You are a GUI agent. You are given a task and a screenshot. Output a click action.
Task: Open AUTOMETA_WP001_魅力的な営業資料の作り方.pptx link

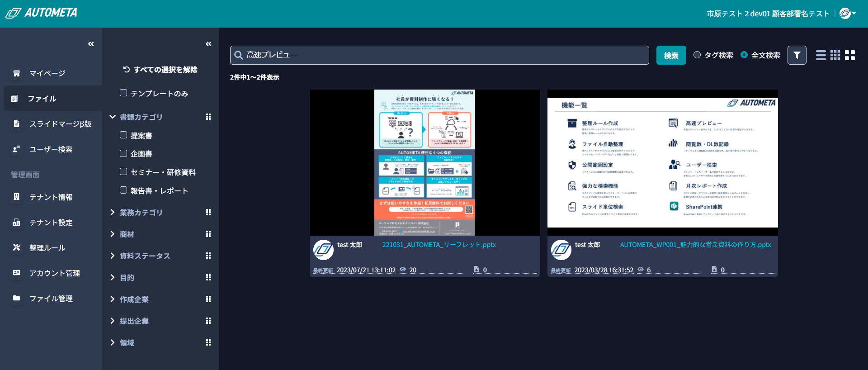click(x=695, y=245)
